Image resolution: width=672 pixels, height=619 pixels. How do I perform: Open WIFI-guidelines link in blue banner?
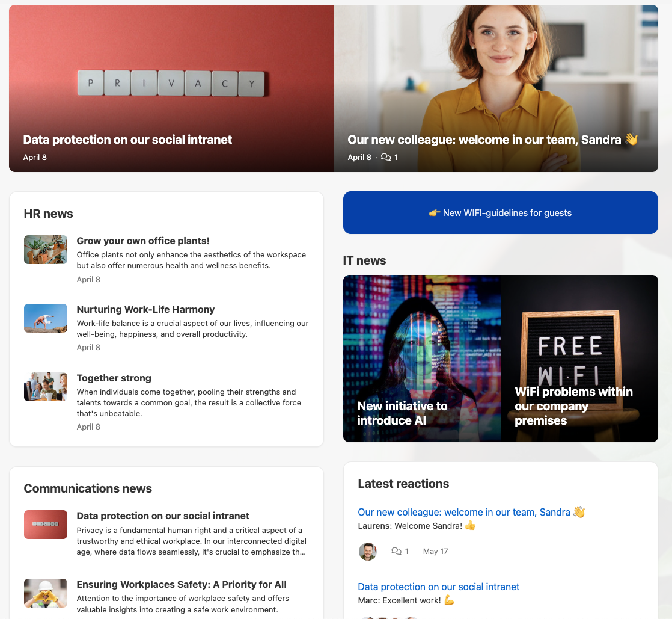pyautogui.click(x=495, y=213)
